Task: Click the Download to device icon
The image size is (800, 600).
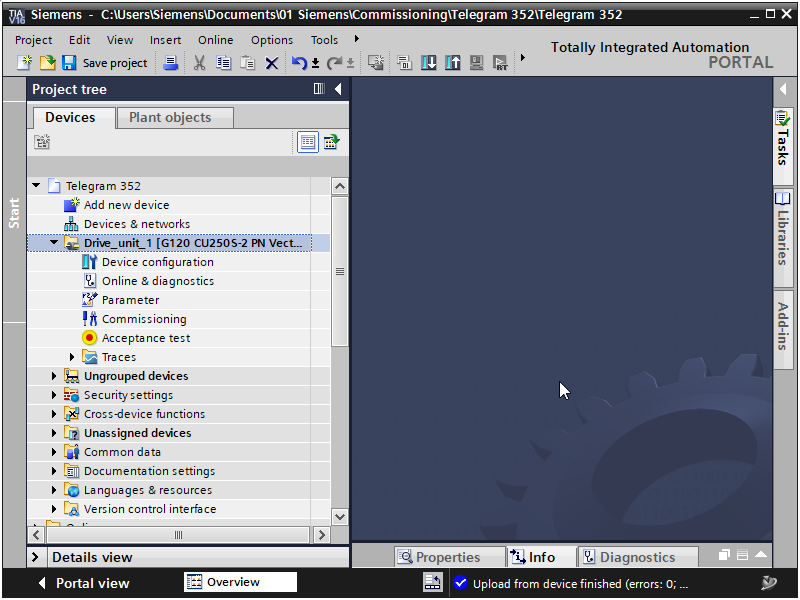Action: (429, 63)
